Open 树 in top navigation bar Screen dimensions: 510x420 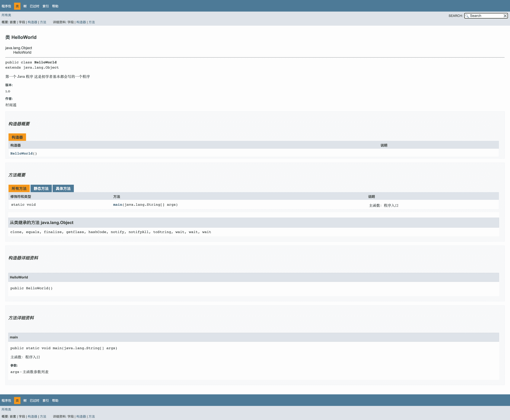click(25, 6)
